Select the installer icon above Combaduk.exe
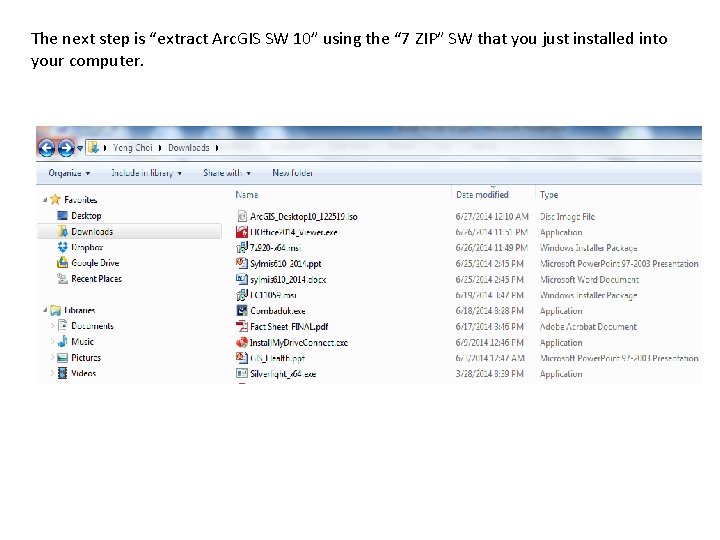The width and height of the screenshot is (720, 540). pyautogui.click(x=242, y=295)
